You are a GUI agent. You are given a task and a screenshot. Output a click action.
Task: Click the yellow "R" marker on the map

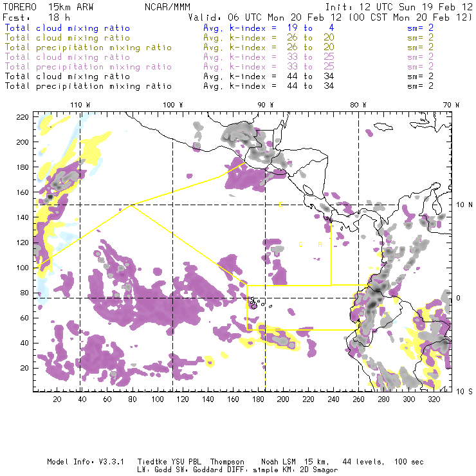pos(320,244)
